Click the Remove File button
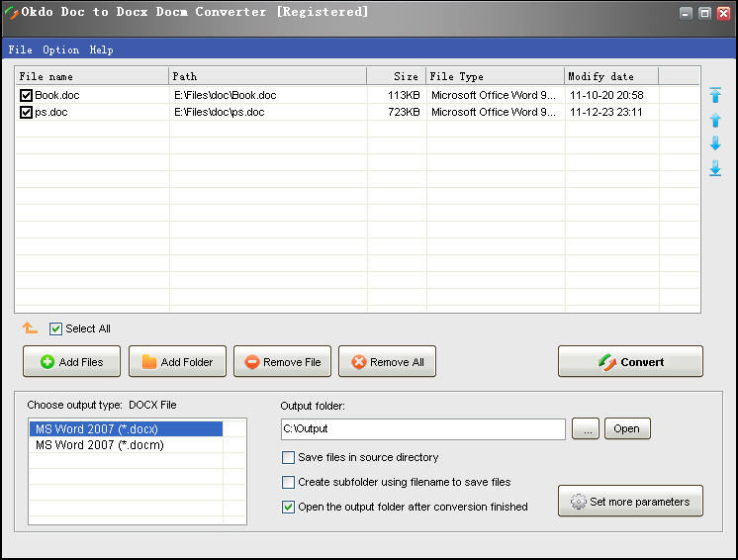 tap(282, 361)
